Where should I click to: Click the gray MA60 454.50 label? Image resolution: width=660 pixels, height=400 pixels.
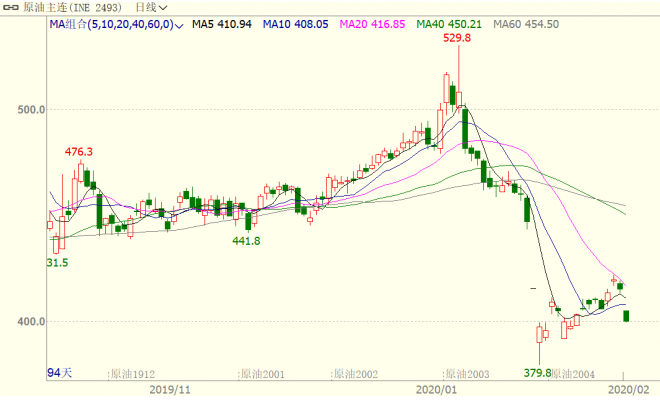coord(526,24)
